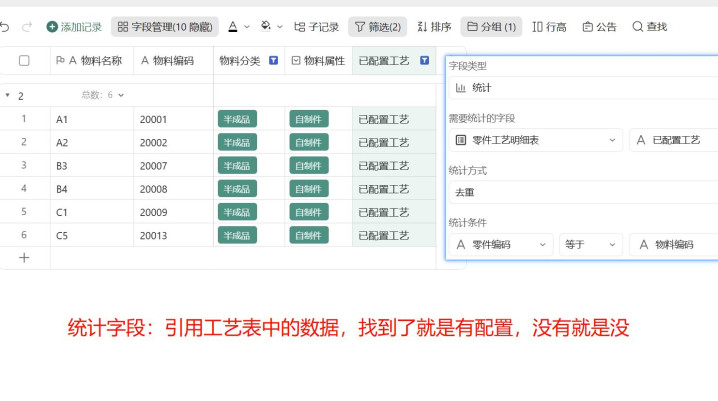Viewport: 718px width, 401px height.
Task: Open the 分组 (1) grouping menu
Action: [491, 27]
